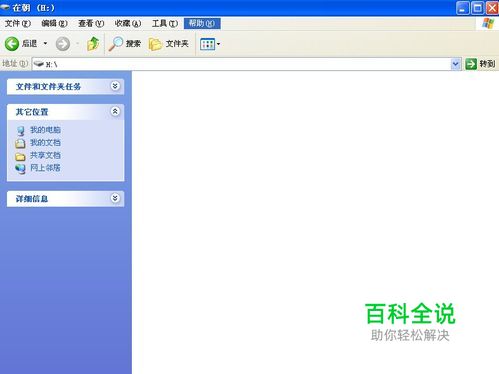
Task: Open the Back history dropdown arrow
Action: click(45, 44)
